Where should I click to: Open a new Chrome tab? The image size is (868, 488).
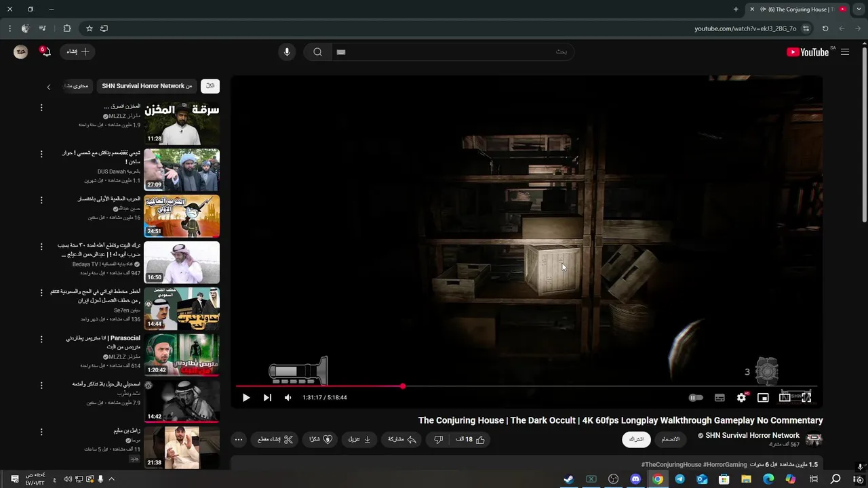point(736,9)
